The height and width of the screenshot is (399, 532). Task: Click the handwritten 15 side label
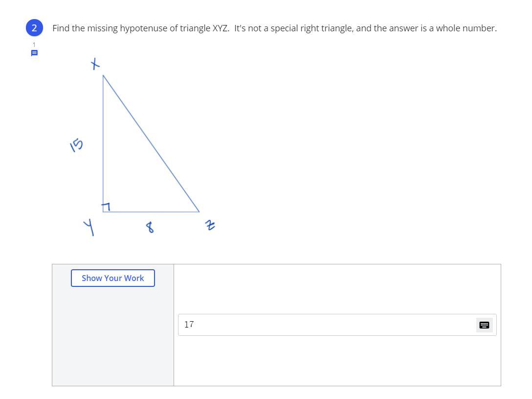76,145
